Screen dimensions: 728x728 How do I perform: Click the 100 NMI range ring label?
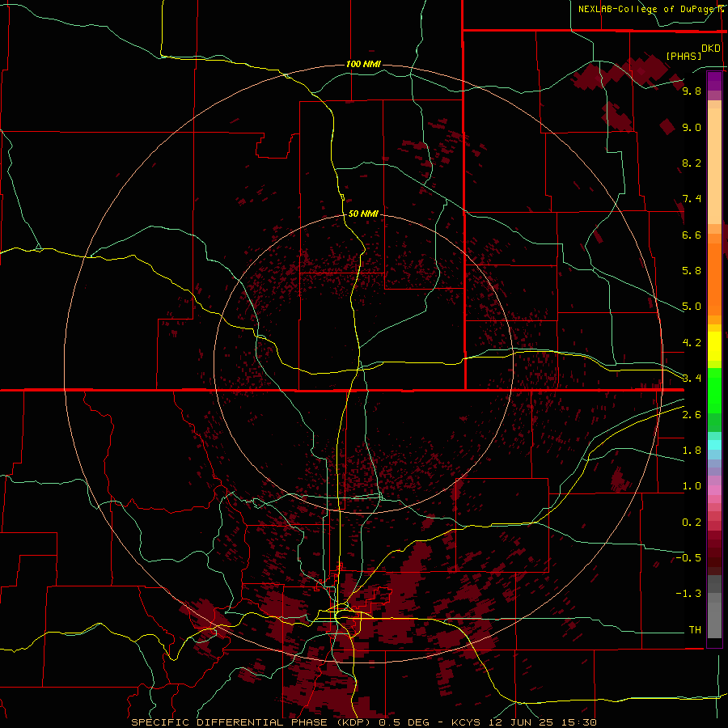click(363, 64)
